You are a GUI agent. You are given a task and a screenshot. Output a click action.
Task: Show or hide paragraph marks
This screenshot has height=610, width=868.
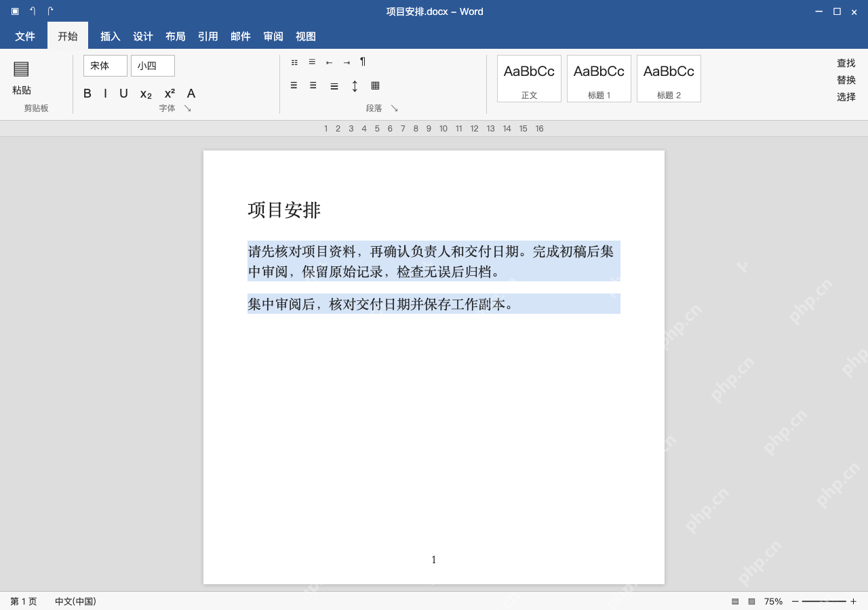[x=363, y=62]
